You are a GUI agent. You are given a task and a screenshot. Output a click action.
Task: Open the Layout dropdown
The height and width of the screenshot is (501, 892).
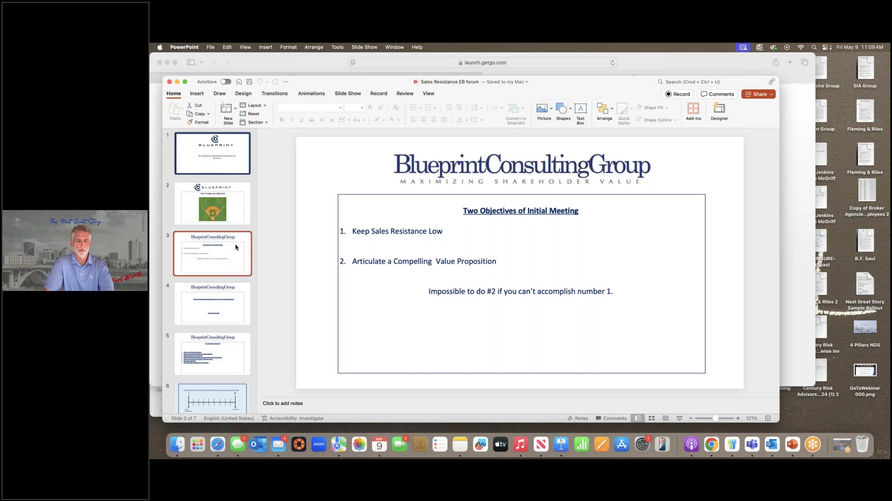[253, 105]
